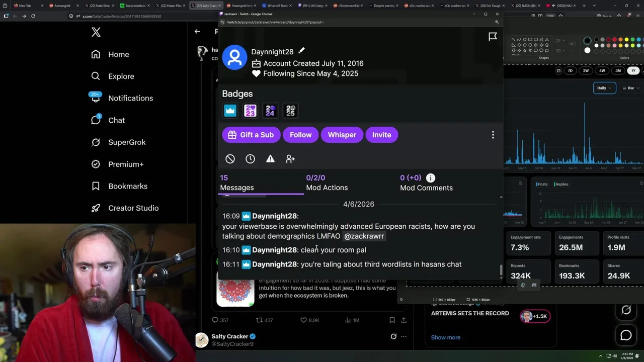Viewport: 644px width, 362px height.
Task: Select the star shape in Paint's Shapes gallery
Action: pyautogui.click(x=524, y=50)
